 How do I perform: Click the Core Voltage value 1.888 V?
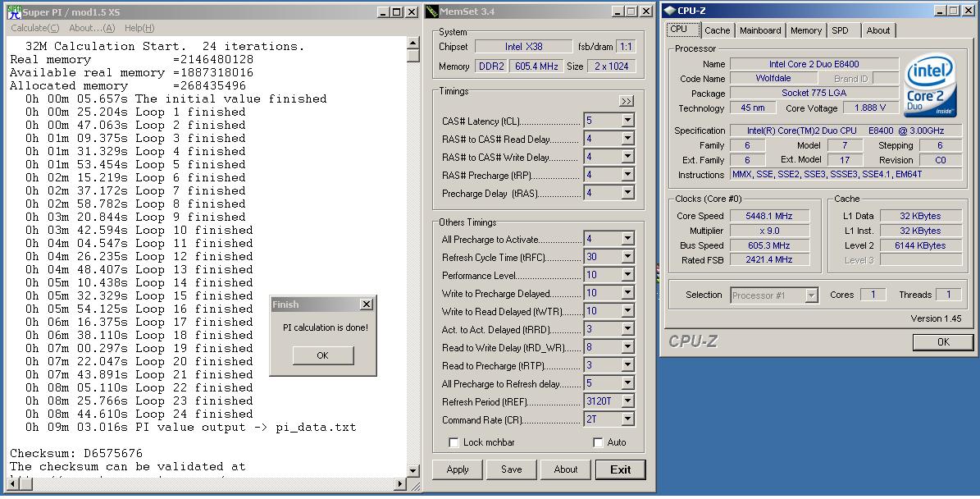click(869, 108)
